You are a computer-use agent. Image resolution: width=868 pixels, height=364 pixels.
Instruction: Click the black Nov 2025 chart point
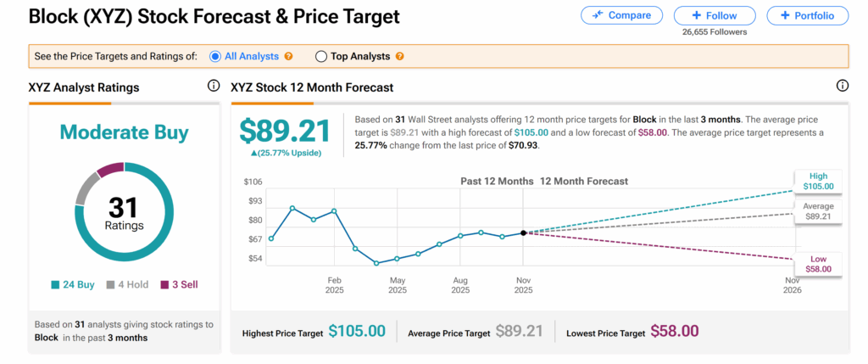click(x=523, y=232)
